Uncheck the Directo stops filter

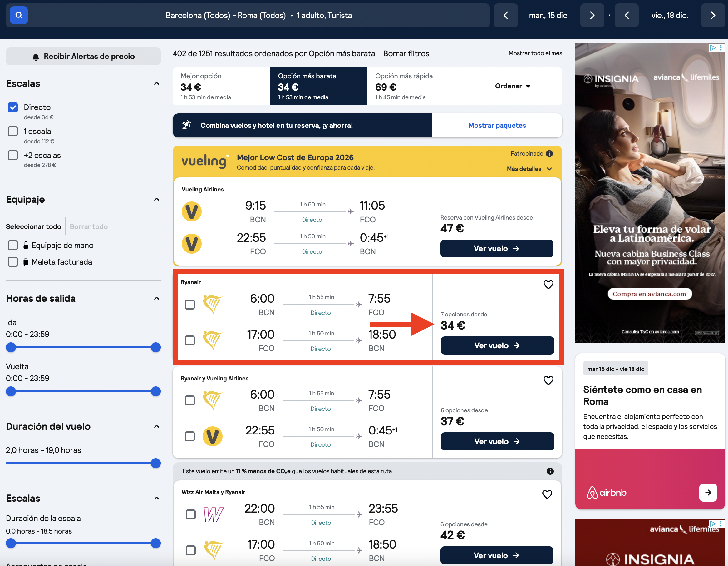point(13,107)
